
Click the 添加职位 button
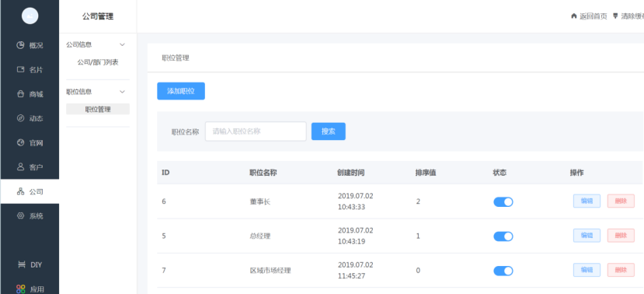181,91
